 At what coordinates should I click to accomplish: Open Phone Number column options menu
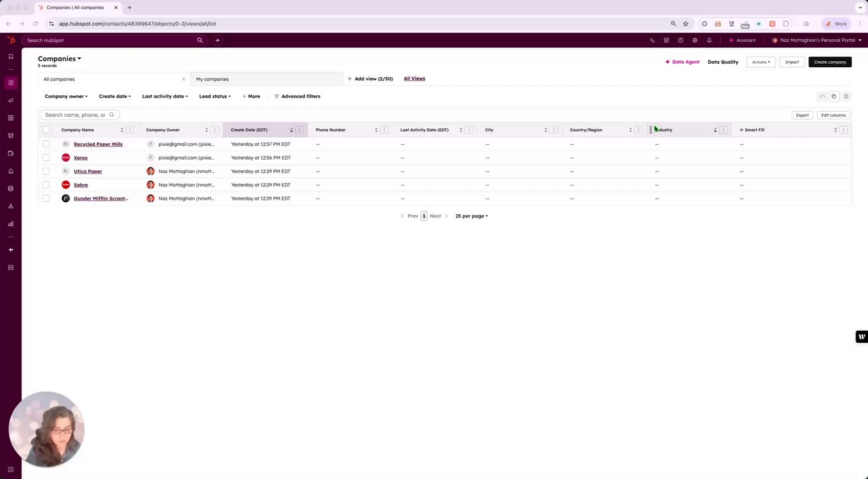[x=384, y=130]
